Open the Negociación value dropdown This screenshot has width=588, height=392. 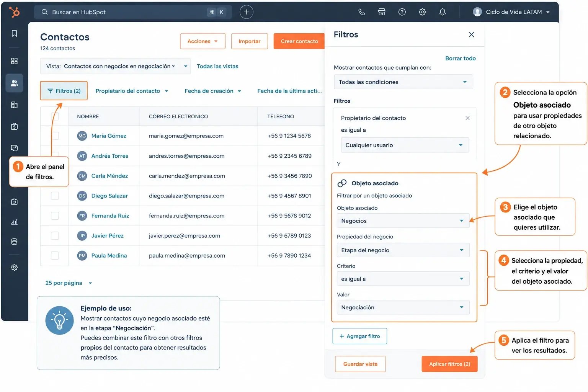point(403,307)
